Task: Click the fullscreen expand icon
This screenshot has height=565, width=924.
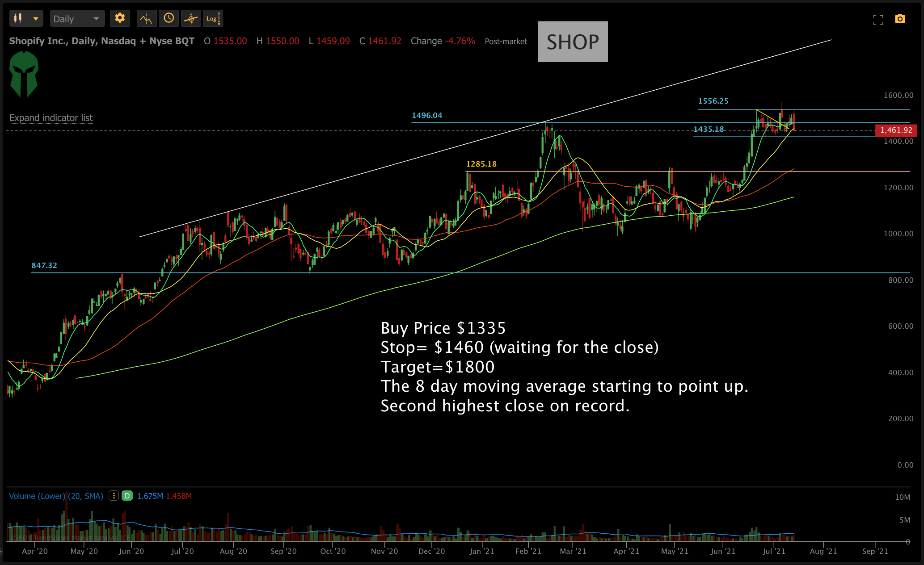Action: click(x=878, y=19)
